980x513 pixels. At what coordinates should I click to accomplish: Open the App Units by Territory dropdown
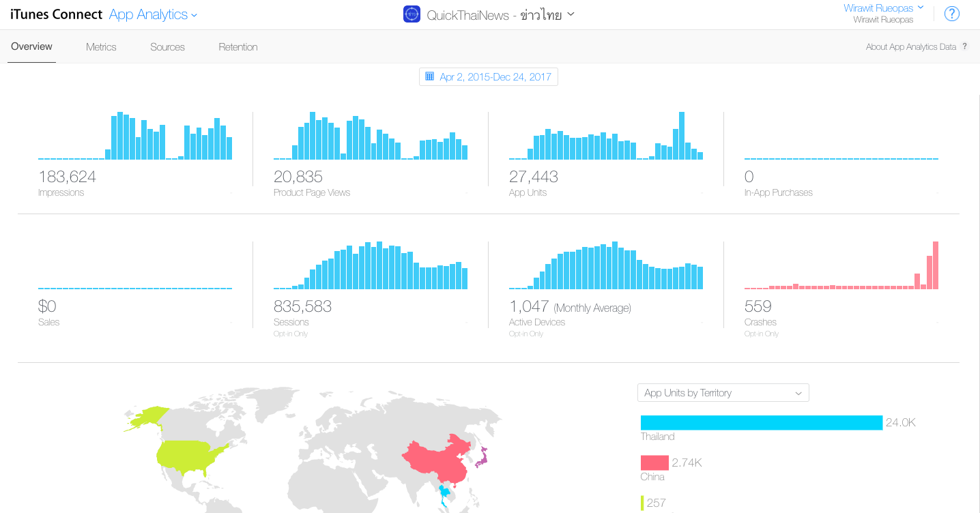[723, 393]
